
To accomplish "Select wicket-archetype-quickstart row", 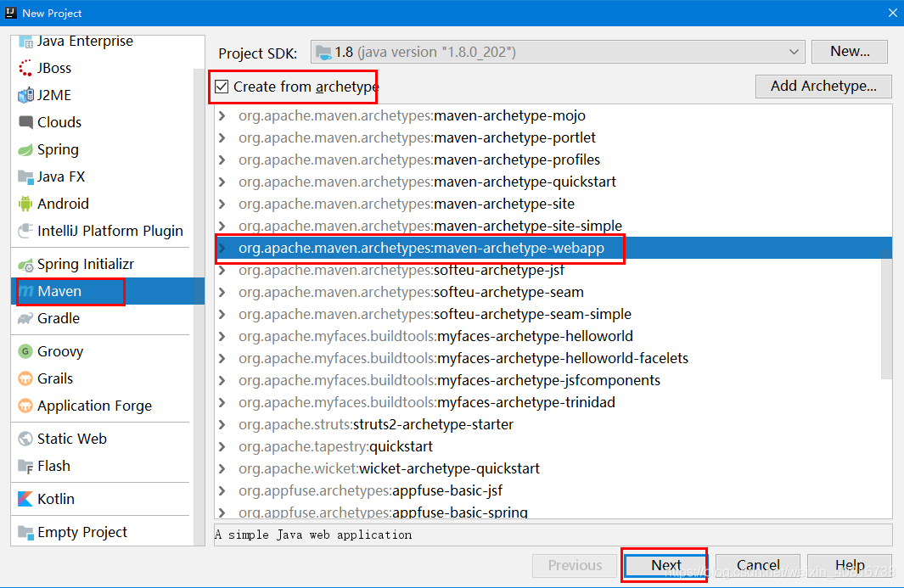I will (x=553, y=468).
